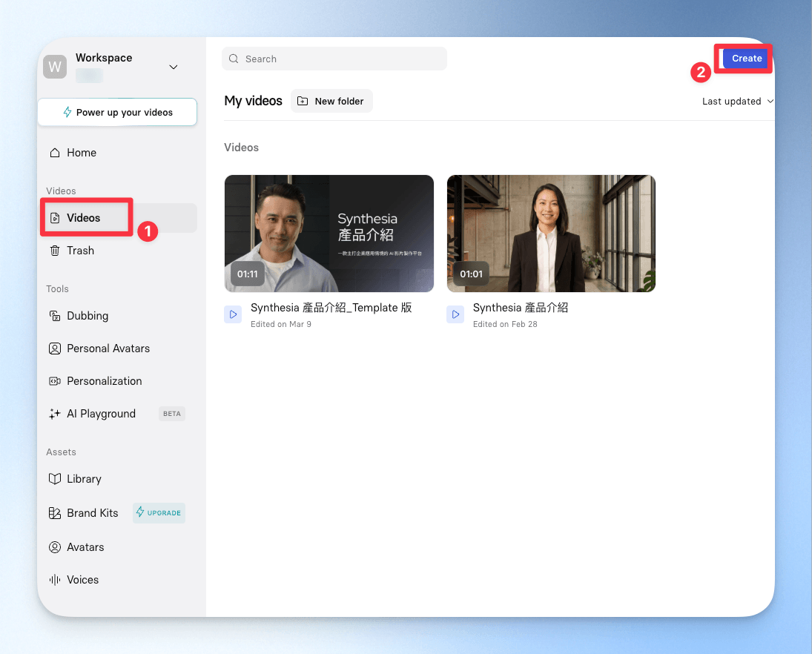The width and height of the screenshot is (812, 654).
Task: Expand the Workspace switcher chevron
Action: 174,67
